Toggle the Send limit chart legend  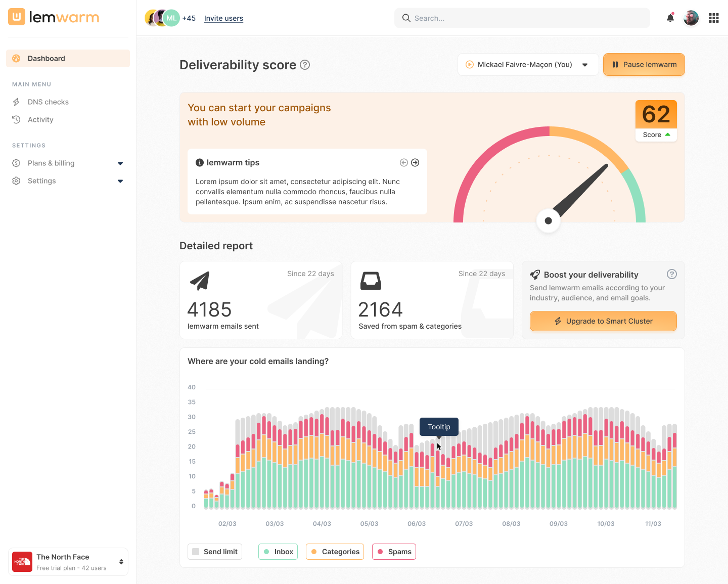point(215,552)
